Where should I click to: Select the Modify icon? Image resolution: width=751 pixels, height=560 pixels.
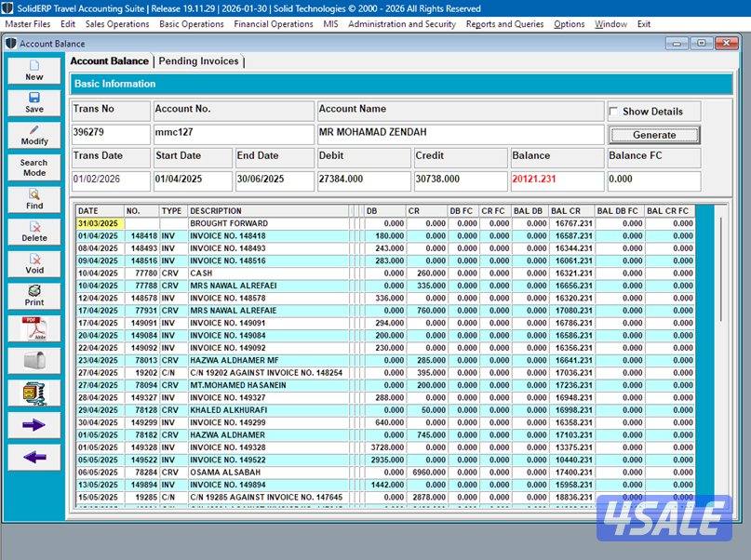click(x=34, y=136)
